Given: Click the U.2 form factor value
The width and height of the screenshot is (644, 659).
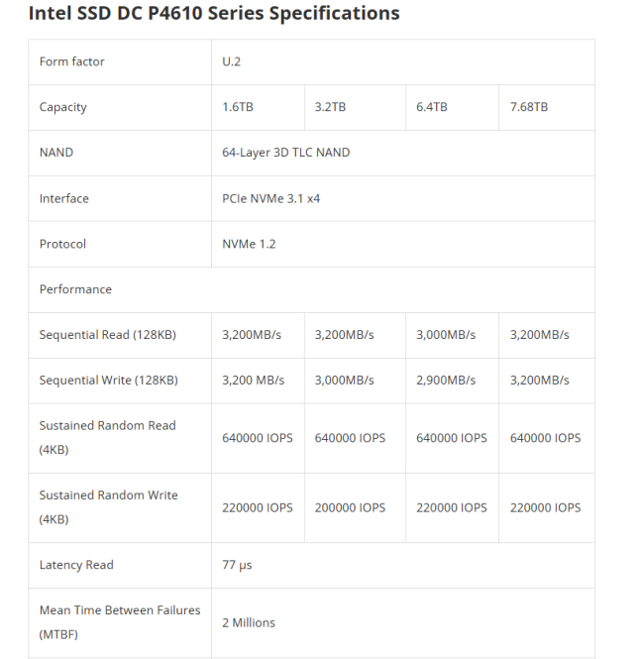Looking at the screenshot, I should click(232, 61).
